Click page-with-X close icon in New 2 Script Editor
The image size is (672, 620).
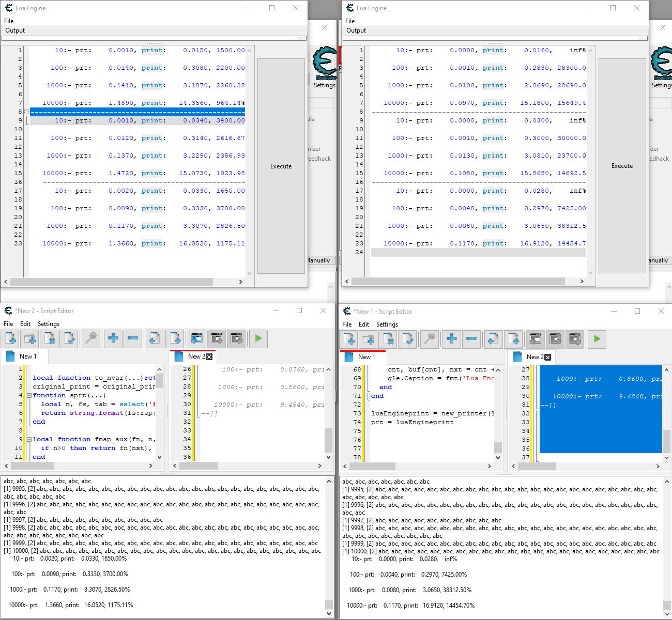(x=50, y=339)
